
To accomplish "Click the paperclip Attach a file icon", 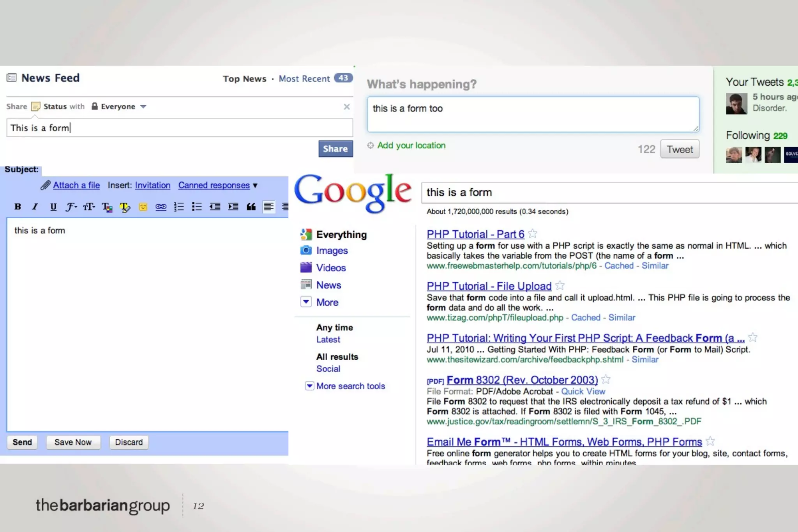I will pyautogui.click(x=46, y=185).
